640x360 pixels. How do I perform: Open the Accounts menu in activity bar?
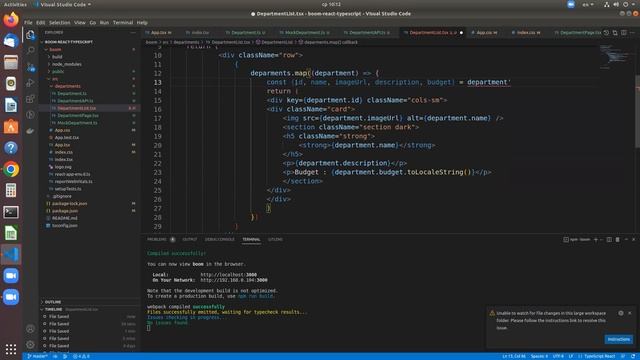point(30,329)
